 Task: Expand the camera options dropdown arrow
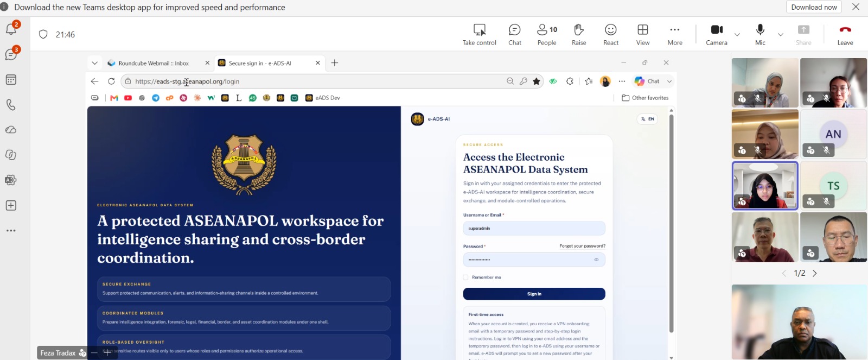click(x=737, y=35)
